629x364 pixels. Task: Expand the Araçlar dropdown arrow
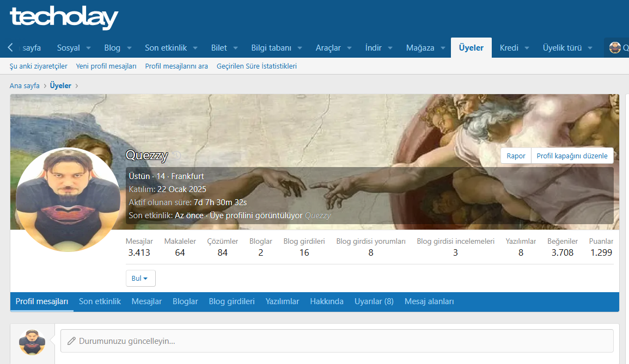click(x=350, y=48)
